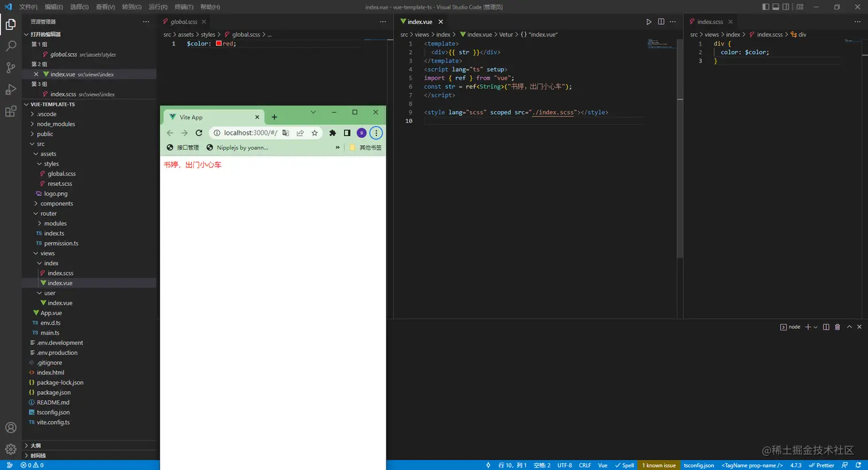Click the Run play icon above index.vue
The width and height of the screenshot is (868, 470).
click(x=649, y=22)
